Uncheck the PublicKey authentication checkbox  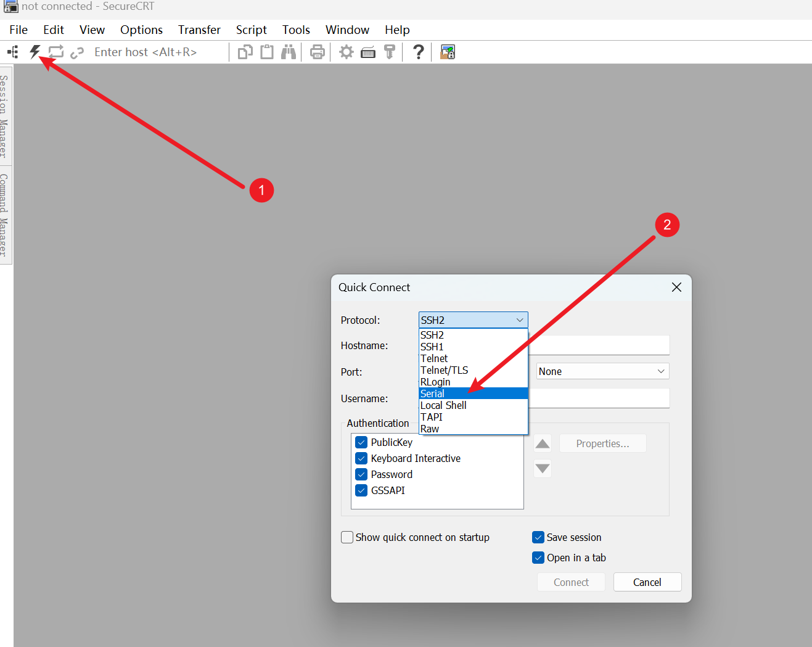point(362,442)
